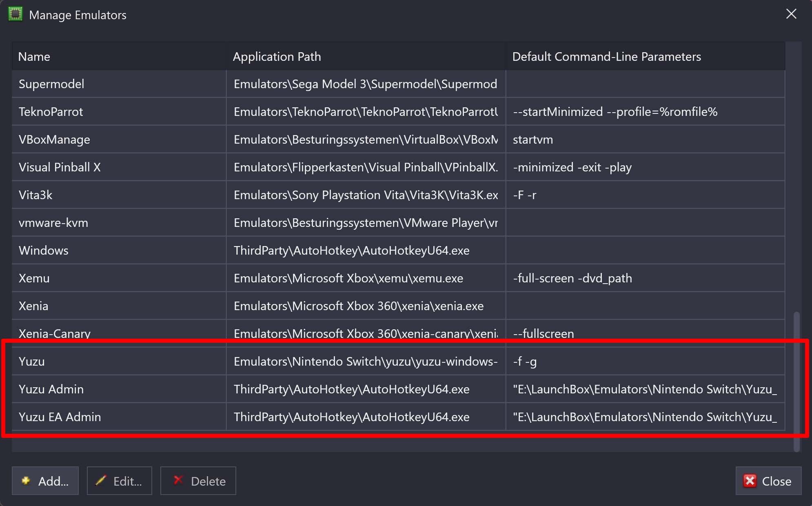Sort by the Application Path column header
Screen dimensions: 812x506
(366, 56)
